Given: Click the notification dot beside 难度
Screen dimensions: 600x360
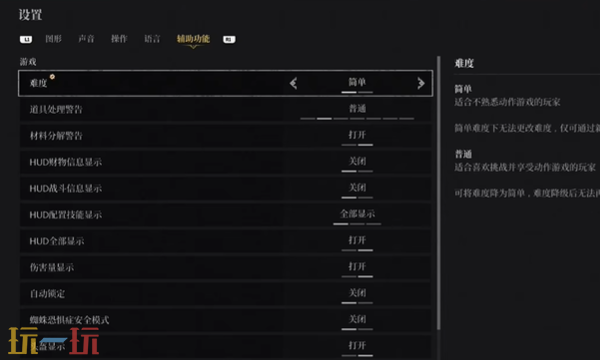Looking at the screenshot, I should click(52, 77).
